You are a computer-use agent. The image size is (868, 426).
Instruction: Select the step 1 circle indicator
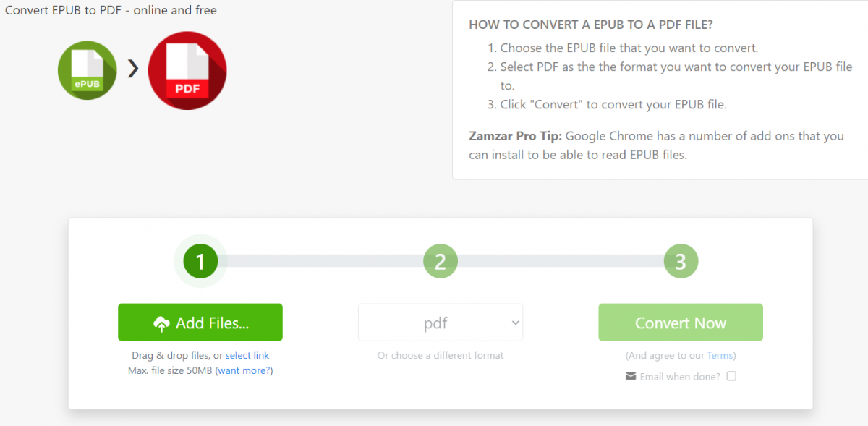click(x=200, y=261)
